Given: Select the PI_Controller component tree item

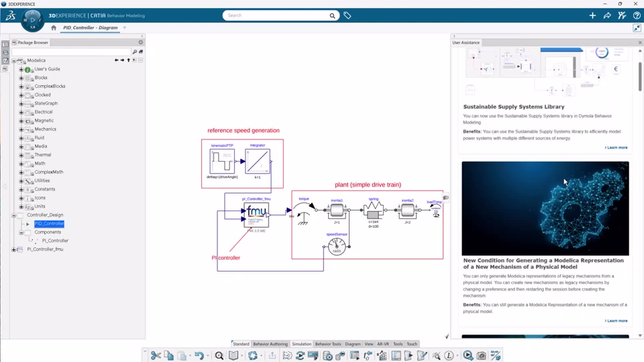Looking at the screenshot, I should coord(55,241).
